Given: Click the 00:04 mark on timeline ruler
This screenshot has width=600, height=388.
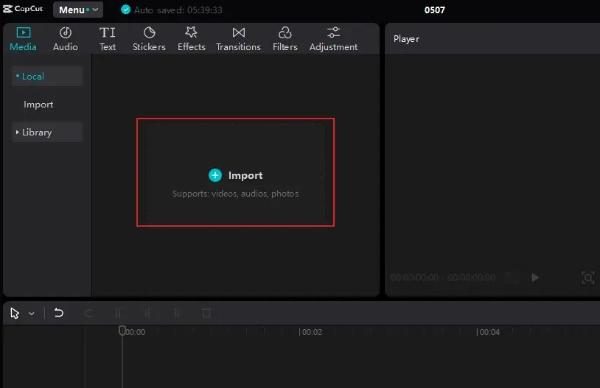Looking at the screenshot, I should pyautogui.click(x=488, y=332).
